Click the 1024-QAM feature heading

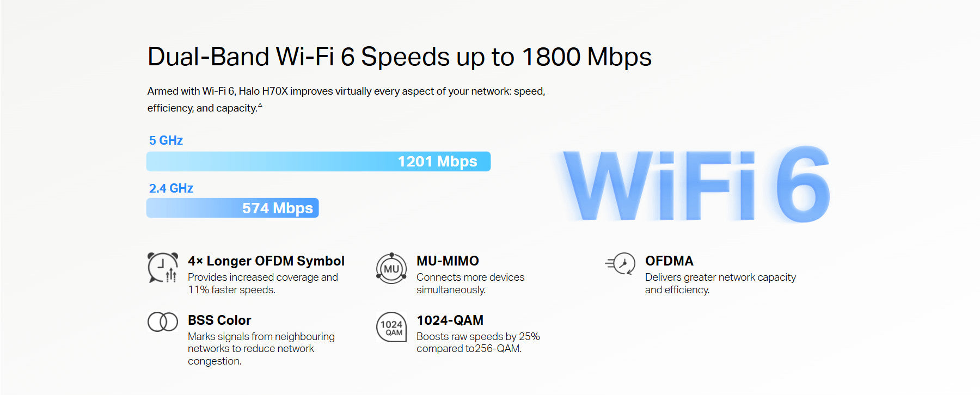(450, 320)
